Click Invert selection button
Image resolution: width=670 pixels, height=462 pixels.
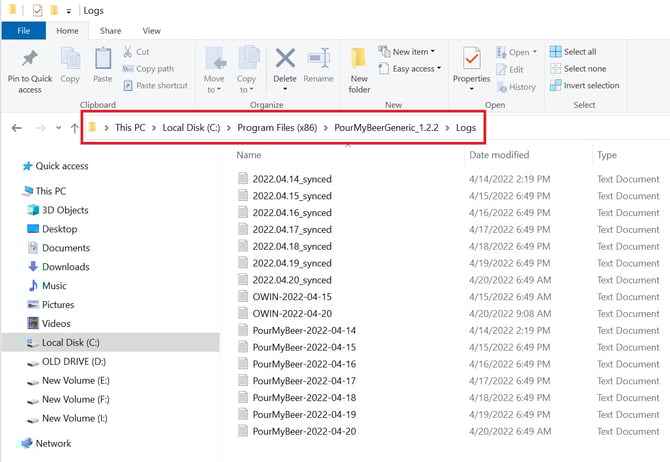click(x=590, y=85)
